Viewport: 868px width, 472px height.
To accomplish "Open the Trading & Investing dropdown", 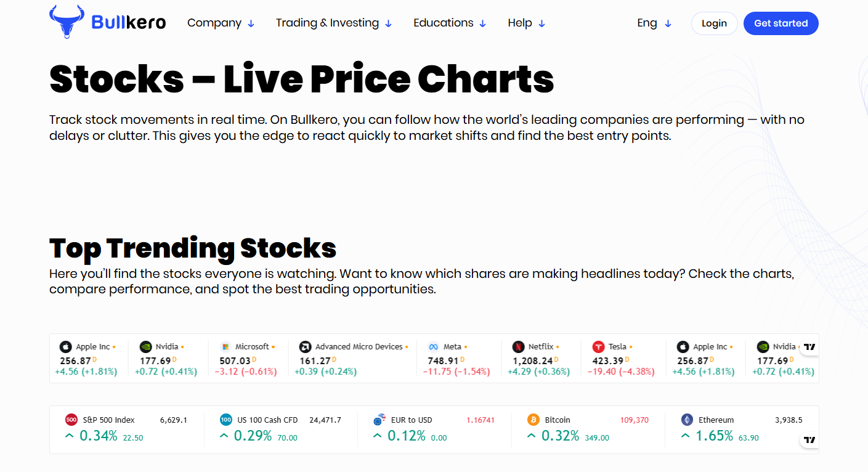I will pos(334,23).
